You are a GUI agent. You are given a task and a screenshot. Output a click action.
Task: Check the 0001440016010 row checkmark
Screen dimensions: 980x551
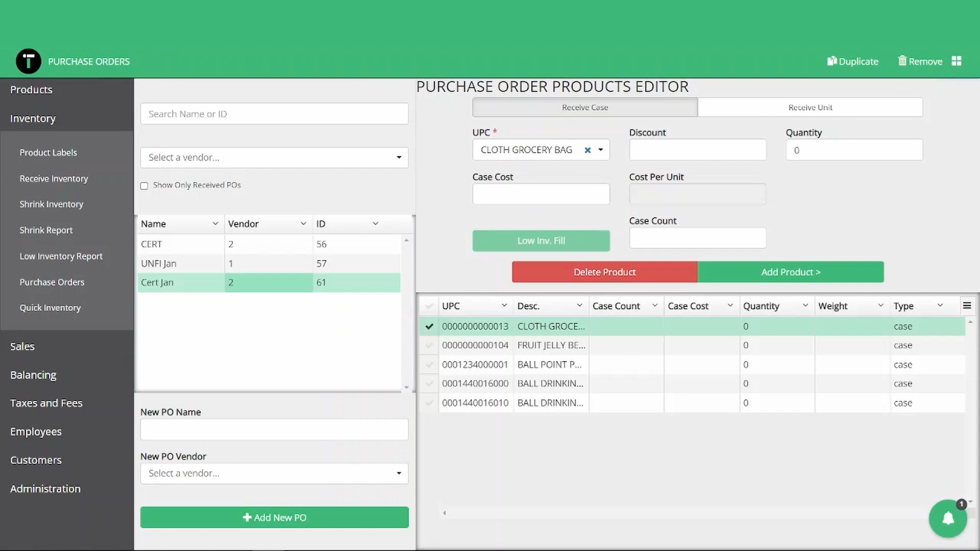click(429, 403)
